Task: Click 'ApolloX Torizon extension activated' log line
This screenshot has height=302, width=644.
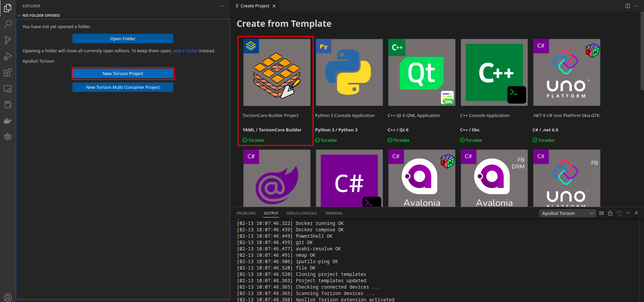Action: tap(316, 299)
